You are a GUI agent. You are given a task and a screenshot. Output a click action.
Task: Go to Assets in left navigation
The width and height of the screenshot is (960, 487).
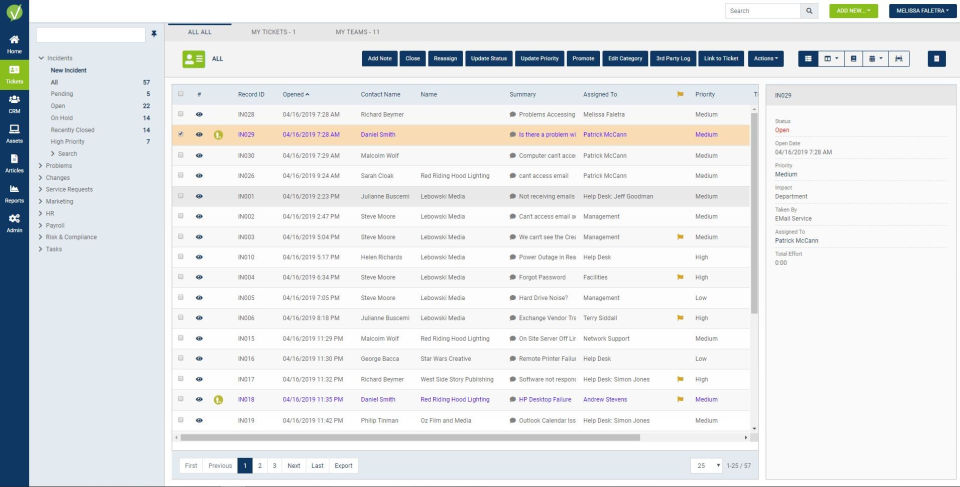tap(14, 132)
